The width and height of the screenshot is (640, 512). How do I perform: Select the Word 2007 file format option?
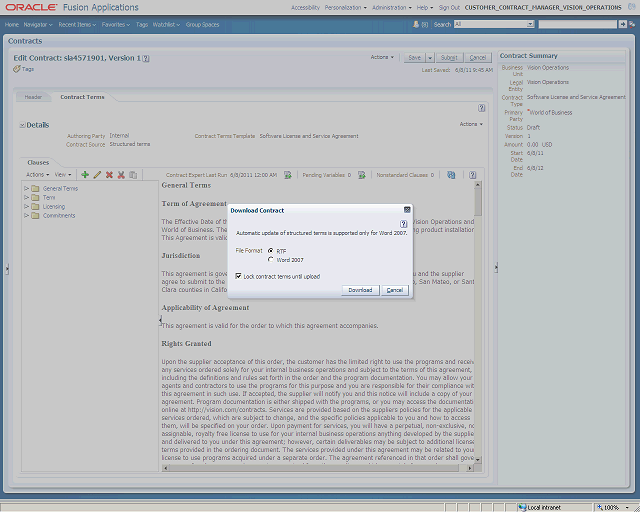pyautogui.click(x=271, y=260)
